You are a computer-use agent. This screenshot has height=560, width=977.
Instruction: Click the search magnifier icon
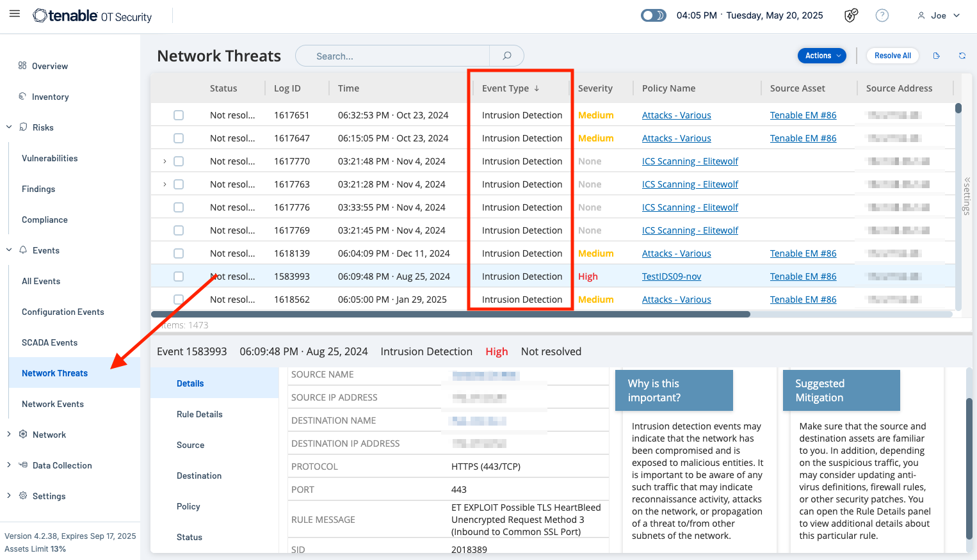tap(506, 56)
